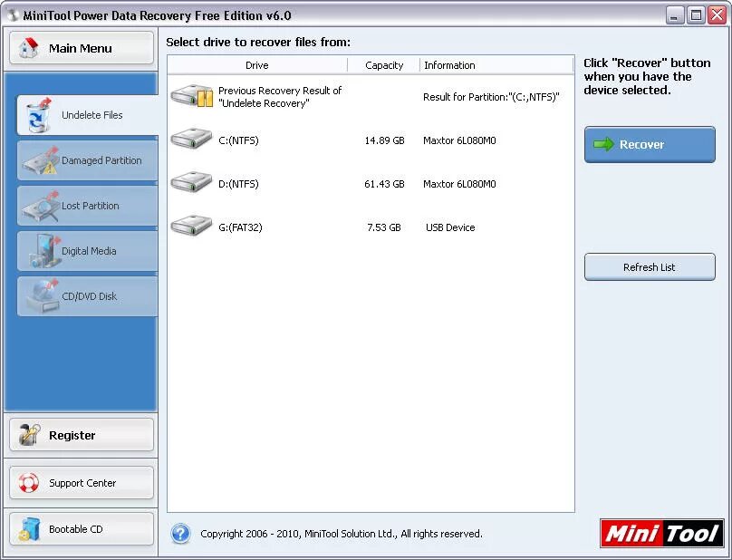
Task: Sort by Drive column header
Action: (257, 65)
